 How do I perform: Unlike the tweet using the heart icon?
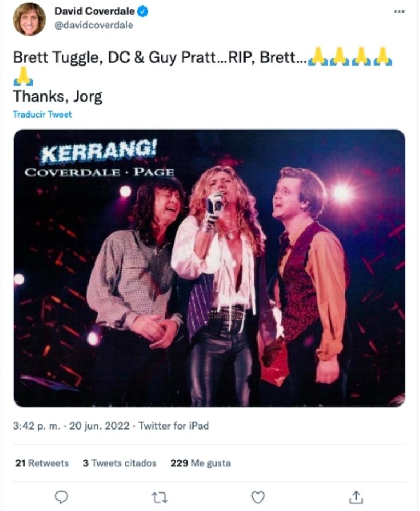point(257,496)
